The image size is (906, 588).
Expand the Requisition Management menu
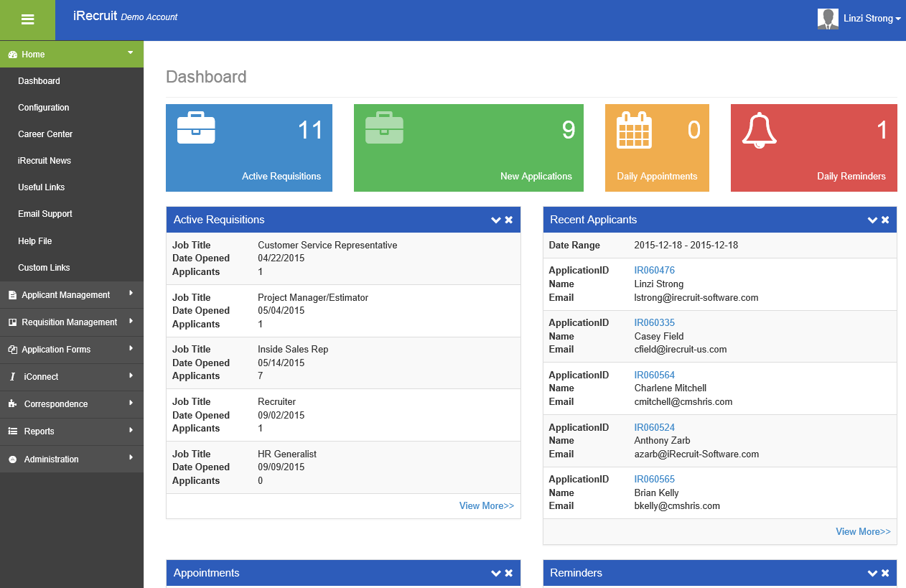click(x=70, y=322)
